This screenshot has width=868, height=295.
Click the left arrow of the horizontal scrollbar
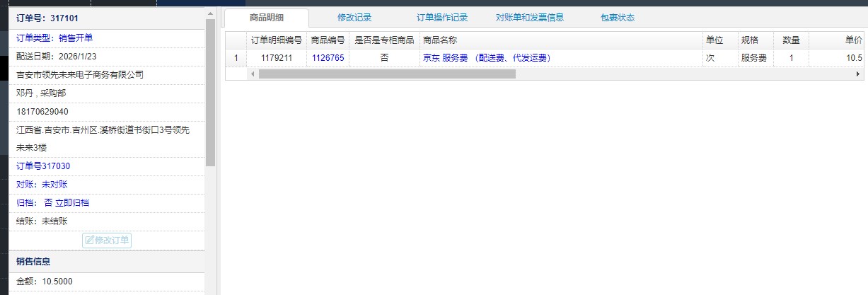tap(252, 74)
